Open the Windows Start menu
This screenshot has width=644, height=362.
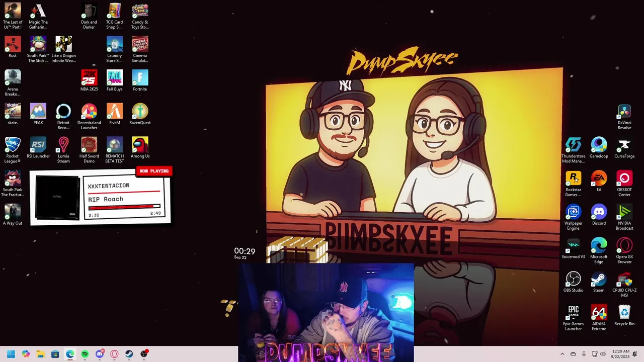click(x=11, y=354)
